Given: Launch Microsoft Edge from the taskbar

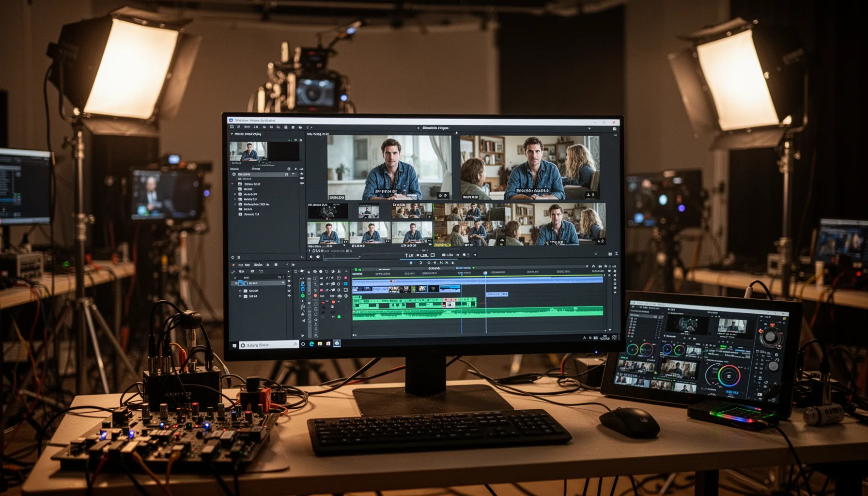Looking at the screenshot, I should (311, 344).
